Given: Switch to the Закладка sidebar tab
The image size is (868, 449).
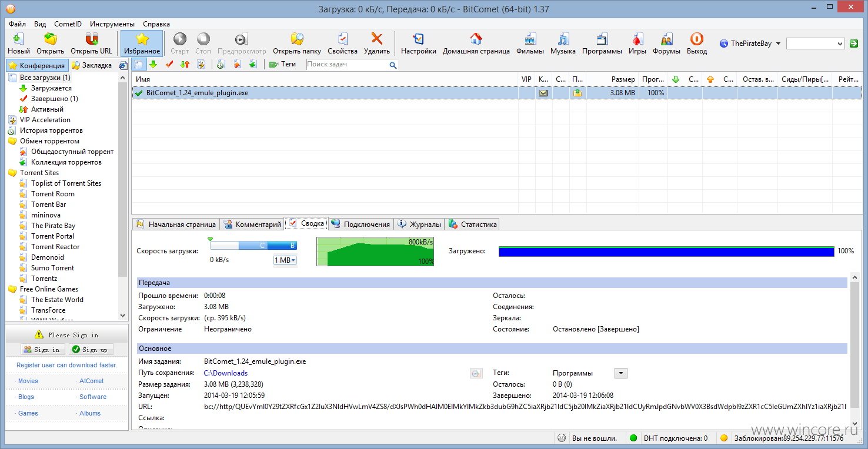Looking at the screenshot, I should point(92,65).
